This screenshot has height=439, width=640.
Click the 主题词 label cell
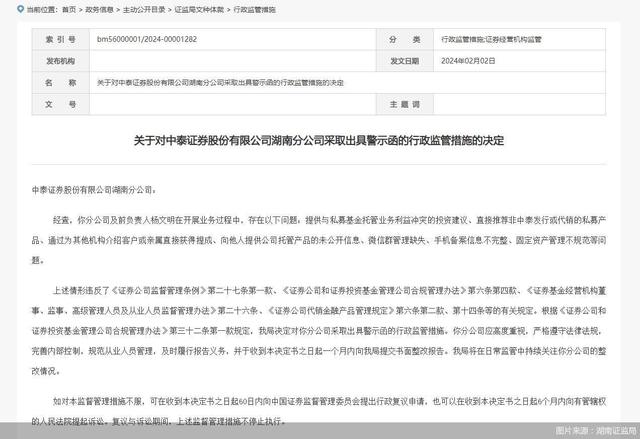tap(404, 104)
